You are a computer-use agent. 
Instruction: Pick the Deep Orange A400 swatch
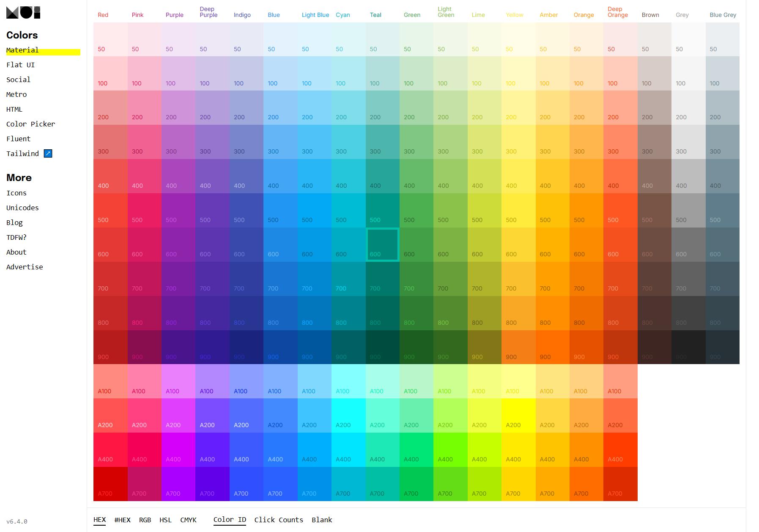coord(620,450)
